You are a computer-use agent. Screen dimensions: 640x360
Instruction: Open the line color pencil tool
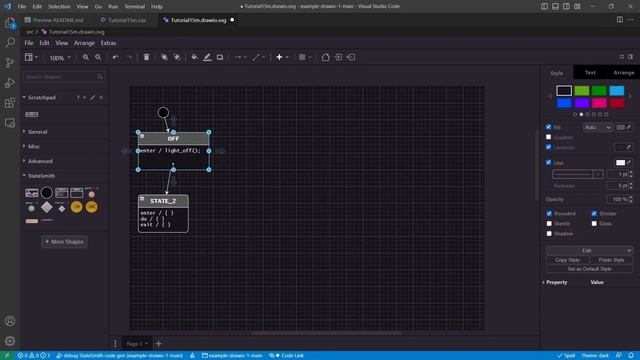[207, 57]
